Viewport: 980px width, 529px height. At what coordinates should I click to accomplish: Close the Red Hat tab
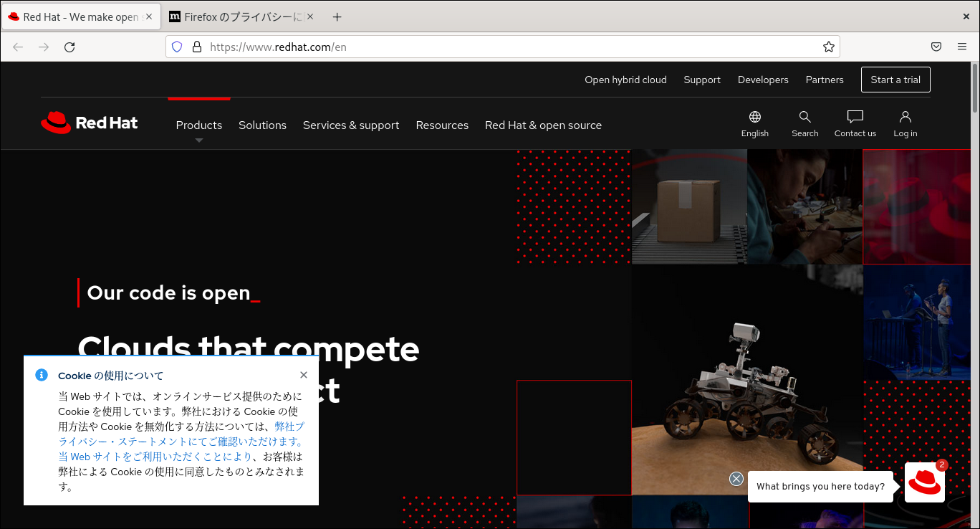(150, 17)
